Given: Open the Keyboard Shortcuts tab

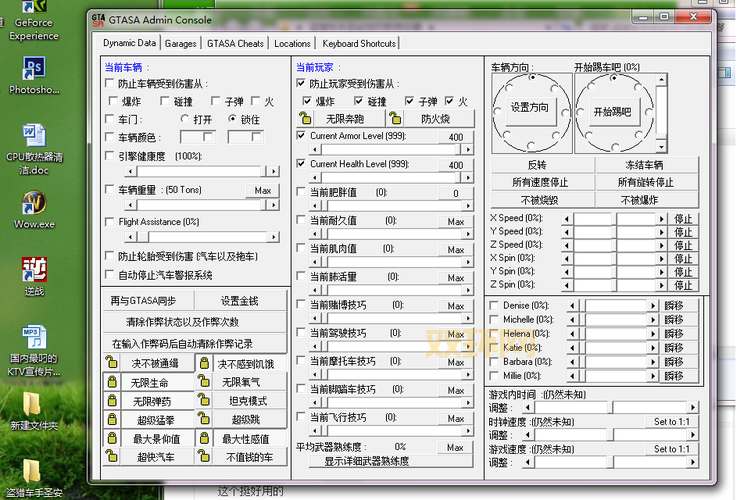Looking at the screenshot, I should 359,44.
